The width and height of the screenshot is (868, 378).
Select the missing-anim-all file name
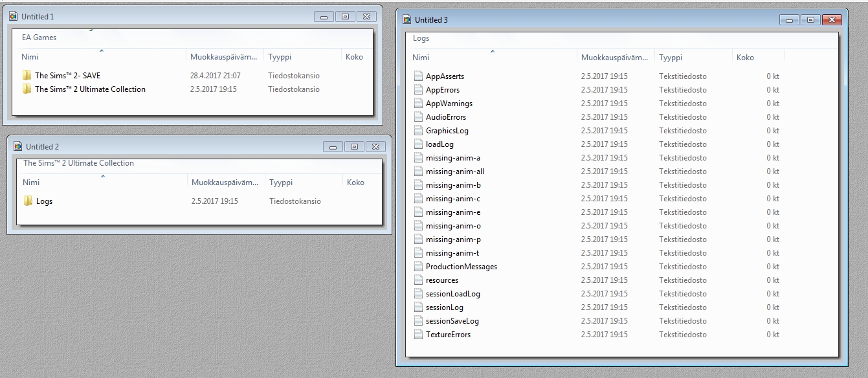(454, 172)
